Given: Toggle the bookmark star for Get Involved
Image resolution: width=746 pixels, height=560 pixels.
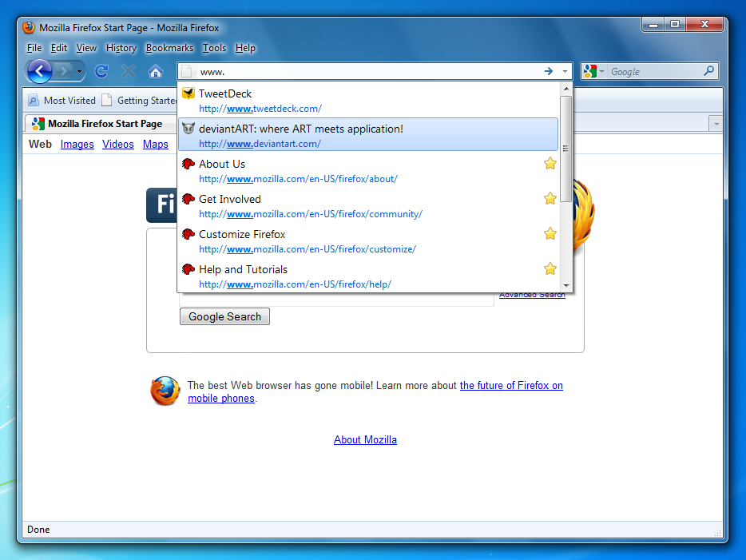Looking at the screenshot, I should click(x=550, y=199).
